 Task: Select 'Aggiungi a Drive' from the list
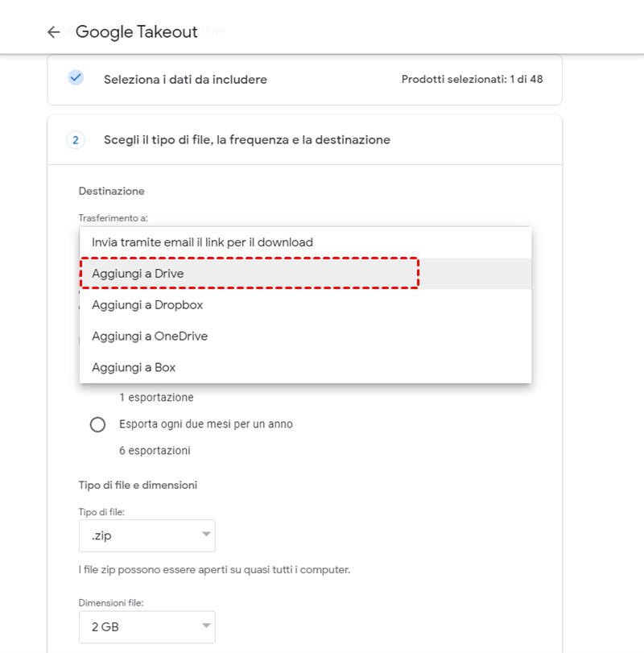[x=138, y=274]
